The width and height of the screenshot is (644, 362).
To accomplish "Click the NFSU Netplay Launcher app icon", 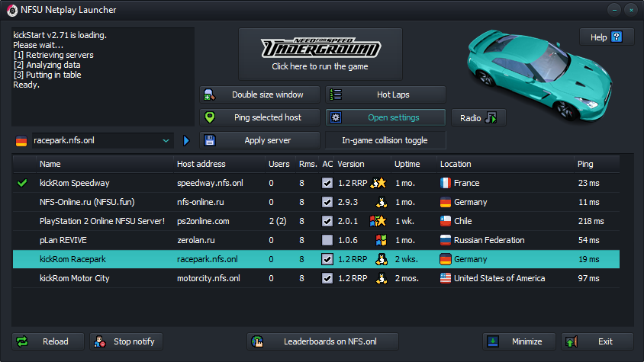I will click(12, 10).
